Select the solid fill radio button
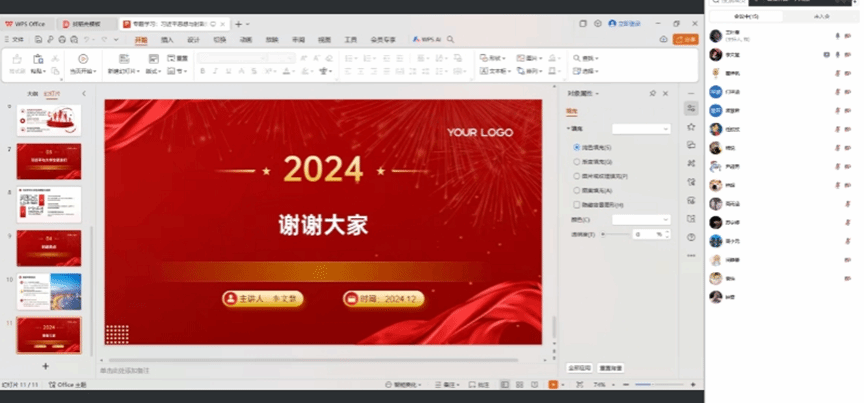This screenshot has width=864, height=403. click(577, 147)
